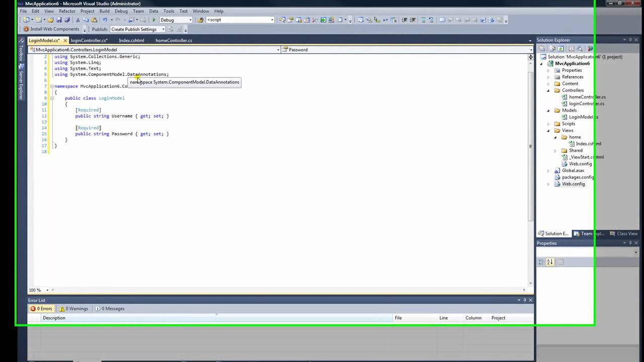The height and width of the screenshot is (362, 644).
Task: Click Properties icon in Solution Explorer toolbar
Action: [x=542, y=48]
